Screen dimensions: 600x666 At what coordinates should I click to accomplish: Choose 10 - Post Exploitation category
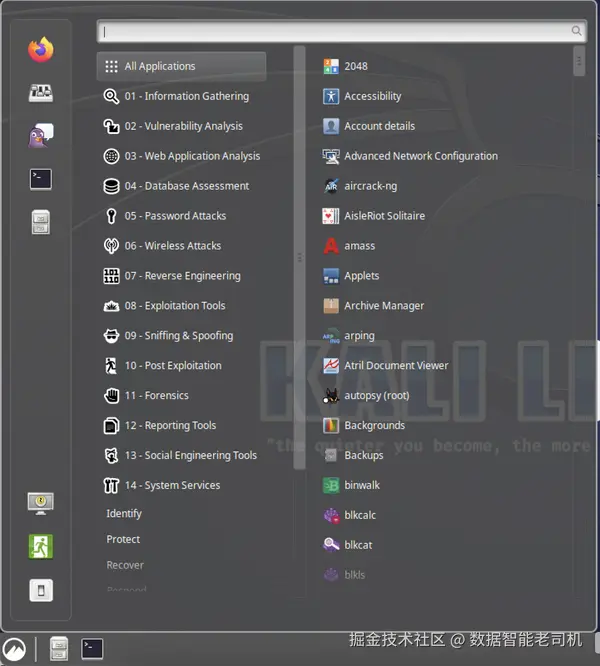[182, 366]
